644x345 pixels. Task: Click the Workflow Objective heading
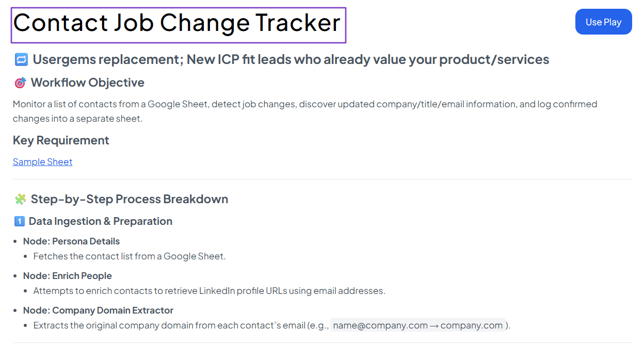pyautogui.click(x=87, y=83)
